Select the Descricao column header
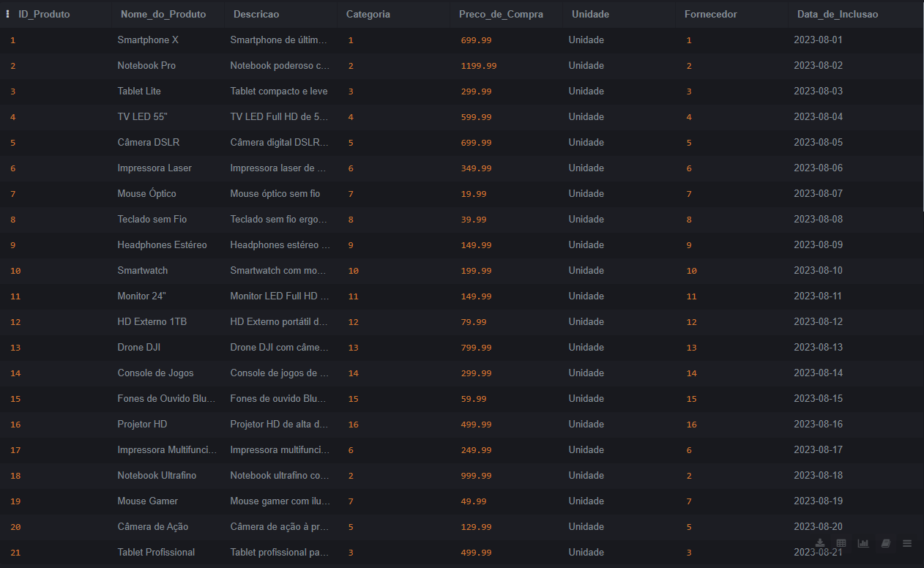924x568 pixels. coord(256,14)
